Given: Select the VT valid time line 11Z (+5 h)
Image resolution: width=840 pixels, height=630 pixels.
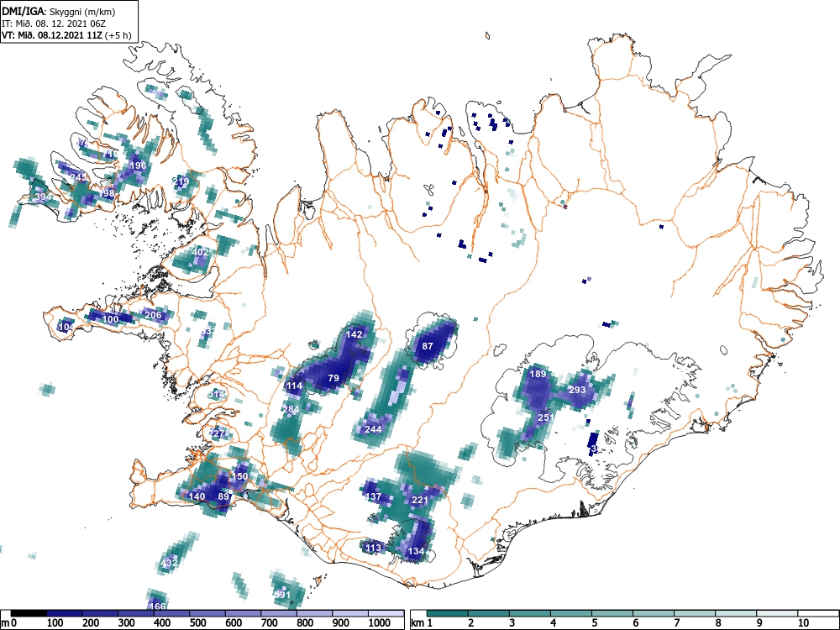Looking at the screenshot, I should (x=66, y=35).
